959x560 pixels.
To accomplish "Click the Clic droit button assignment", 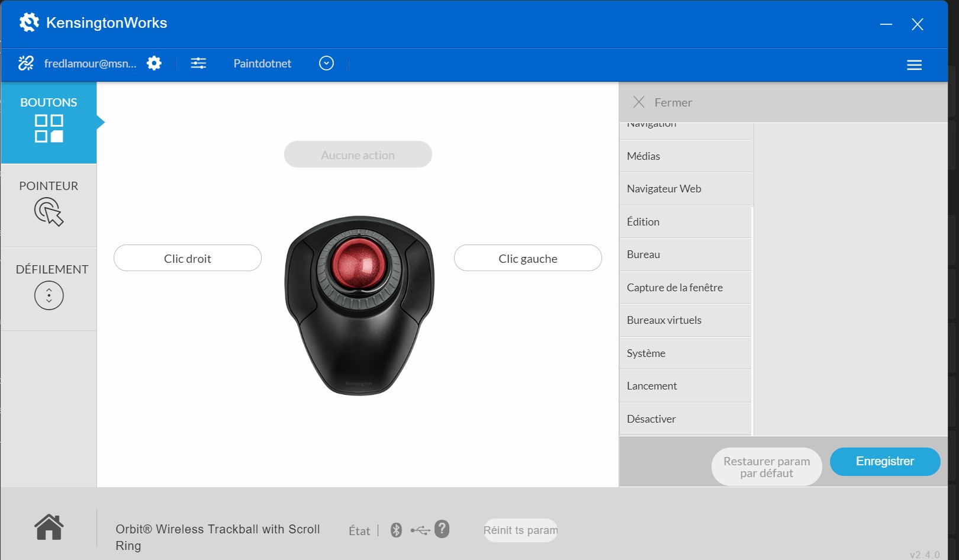I will [187, 258].
